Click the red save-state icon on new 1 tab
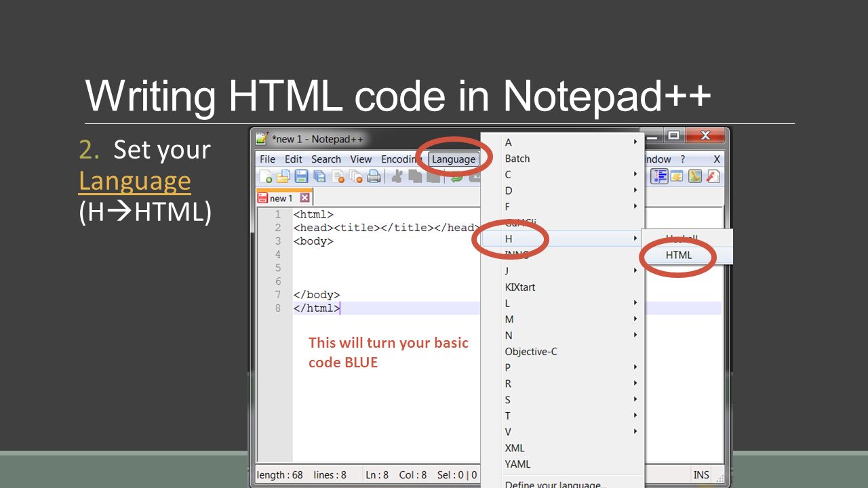The width and height of the screenshot is (868, 488). [x=262, y=198]
